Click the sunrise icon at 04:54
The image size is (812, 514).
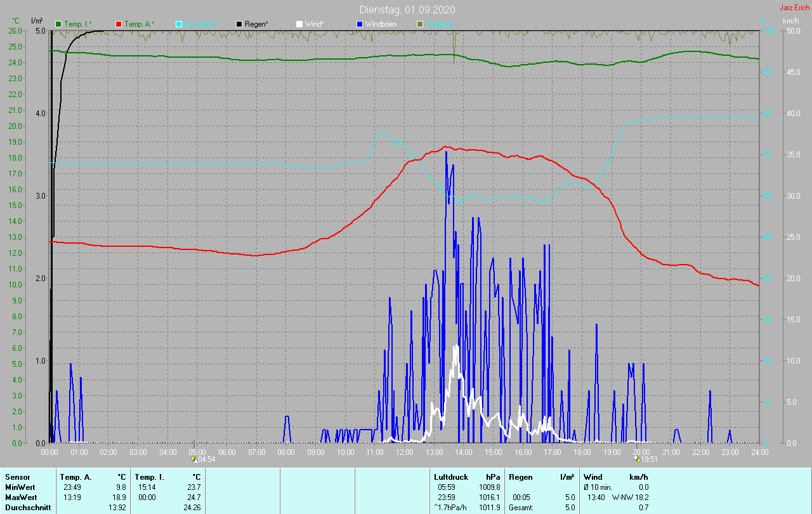(x=194, y=459)
